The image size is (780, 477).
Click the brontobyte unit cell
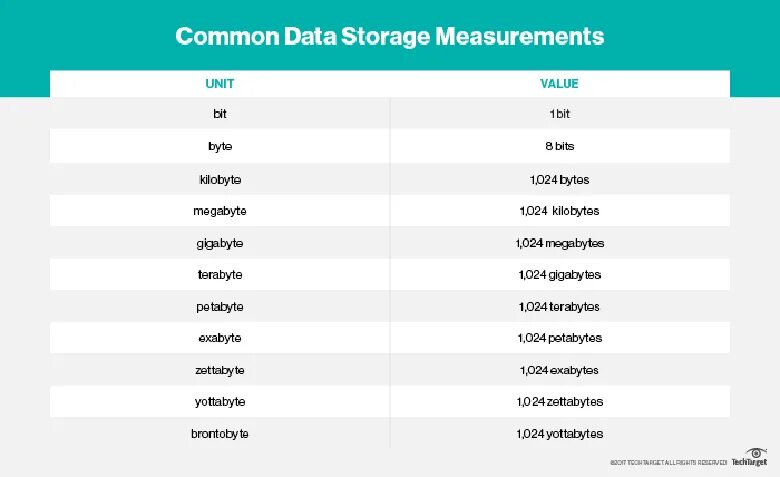220,434
